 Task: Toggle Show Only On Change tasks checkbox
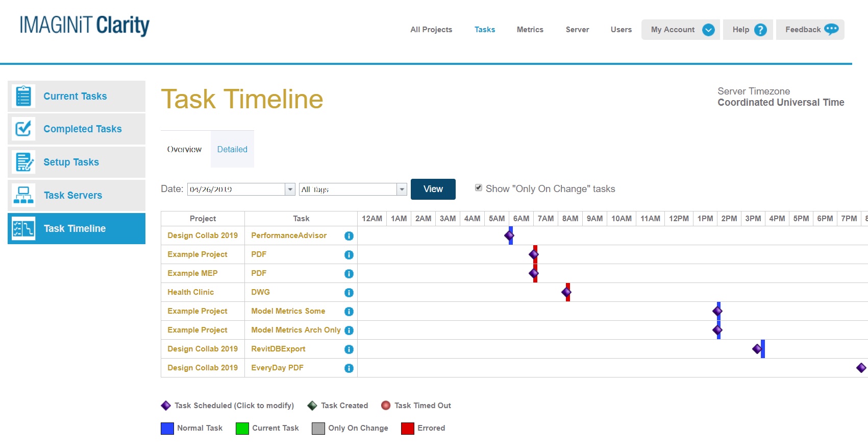(x=479, y=188)
